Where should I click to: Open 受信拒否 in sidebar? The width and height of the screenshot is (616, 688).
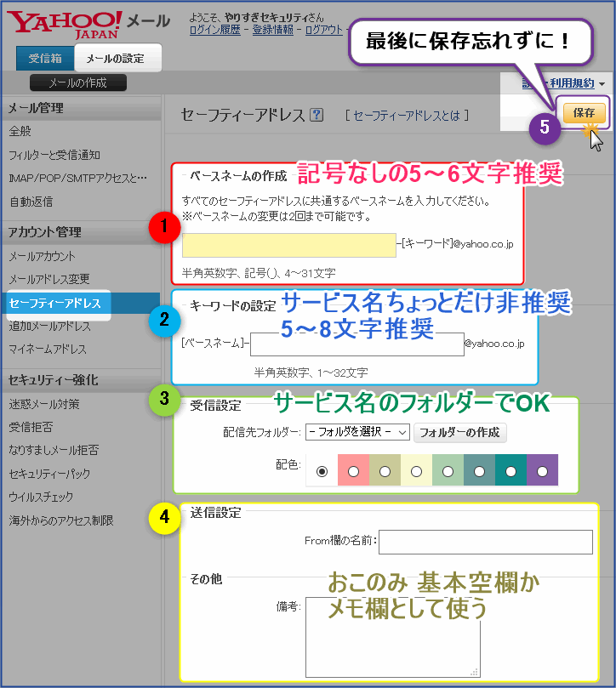click(x=31, y=427)
